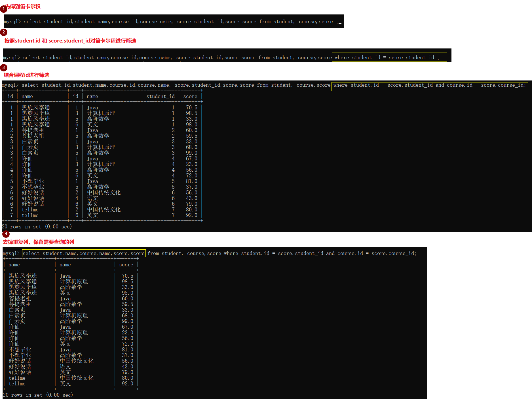This screenshot has width=532, height=399.
Task: Click the heading "按照student.id 和 score.student_id对笛卡尔积进行筛选"
Action: coord(70,41)
